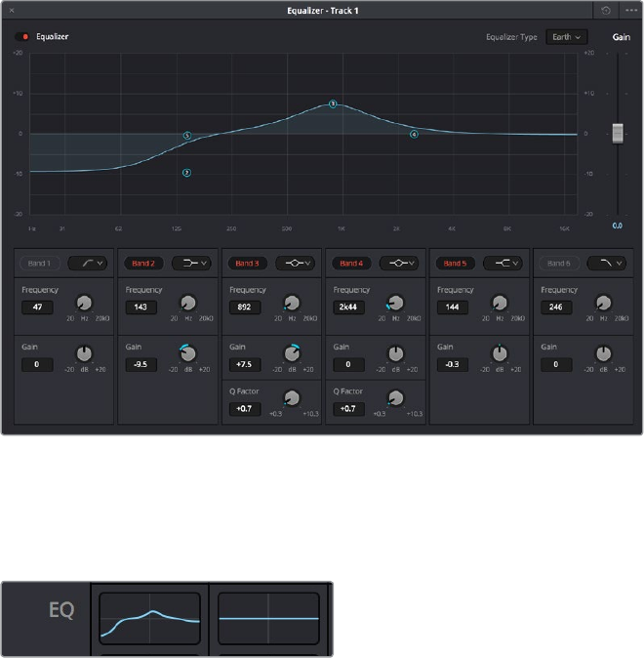The image size is (644, 658).
Task: Toggle Band 2 off
Action: [143, 264]
